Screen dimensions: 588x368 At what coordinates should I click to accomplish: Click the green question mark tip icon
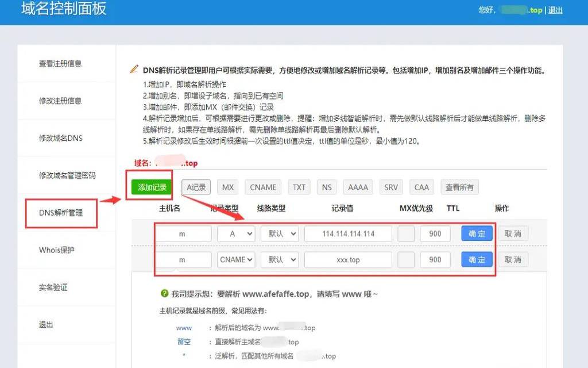pos(164,293)
